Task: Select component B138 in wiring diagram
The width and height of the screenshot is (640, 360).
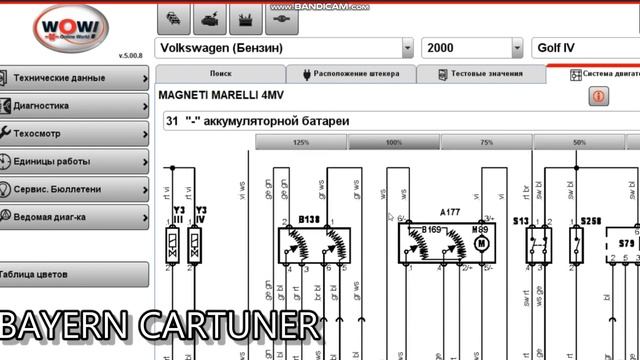Action: 314,245
